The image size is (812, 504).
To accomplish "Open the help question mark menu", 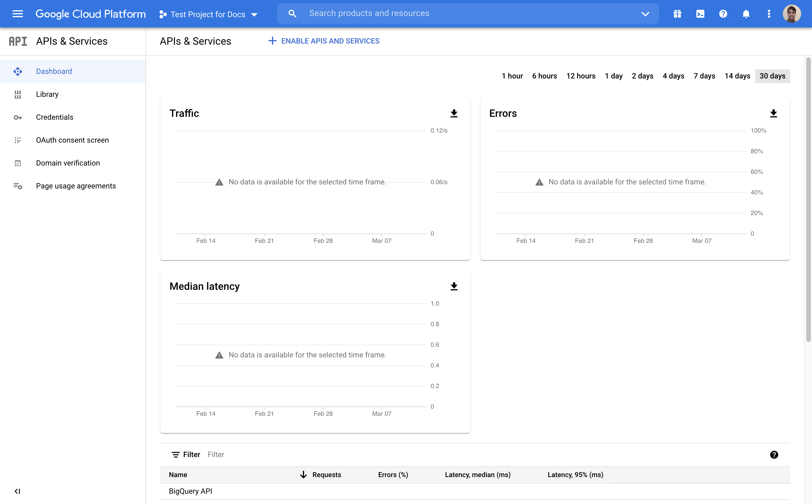I will click(x=723, y=14).
